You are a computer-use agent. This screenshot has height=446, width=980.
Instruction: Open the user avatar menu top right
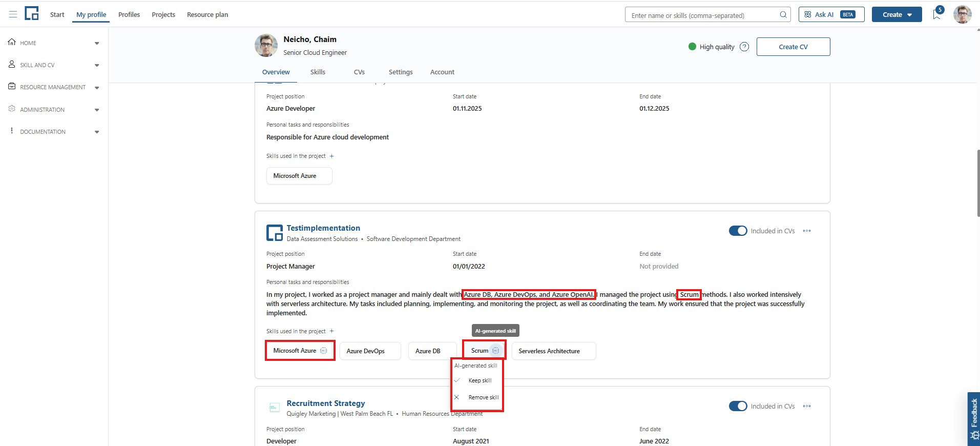coord(962,14)
